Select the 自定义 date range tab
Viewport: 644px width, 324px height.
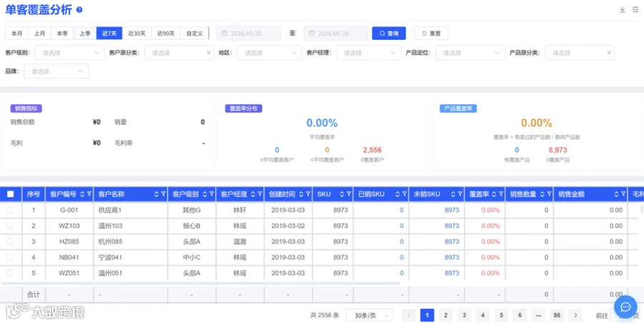[195, 34]
